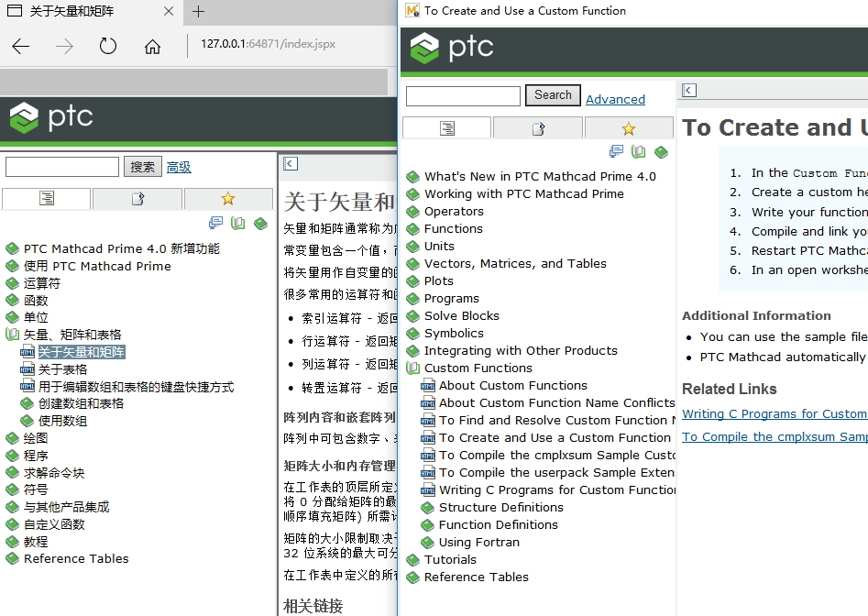Click the PTC logo in the English help window
Screen dimensions: 868x616
452,49
